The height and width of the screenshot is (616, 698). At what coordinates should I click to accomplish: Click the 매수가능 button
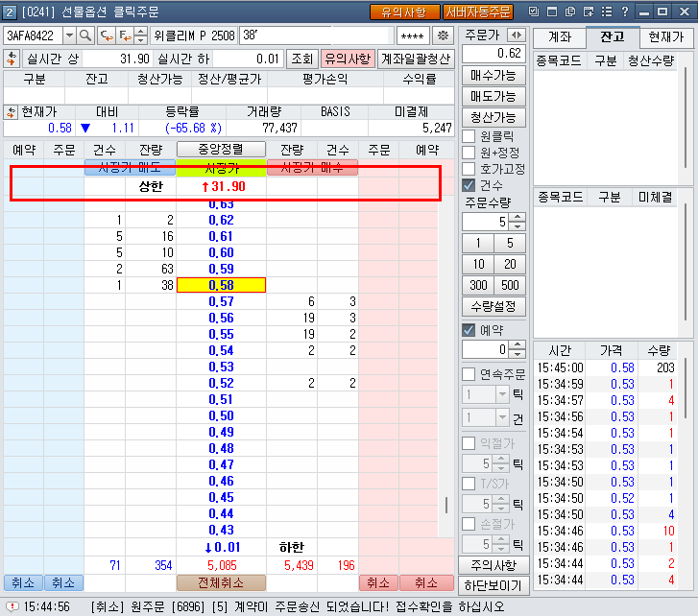(493, 76)
